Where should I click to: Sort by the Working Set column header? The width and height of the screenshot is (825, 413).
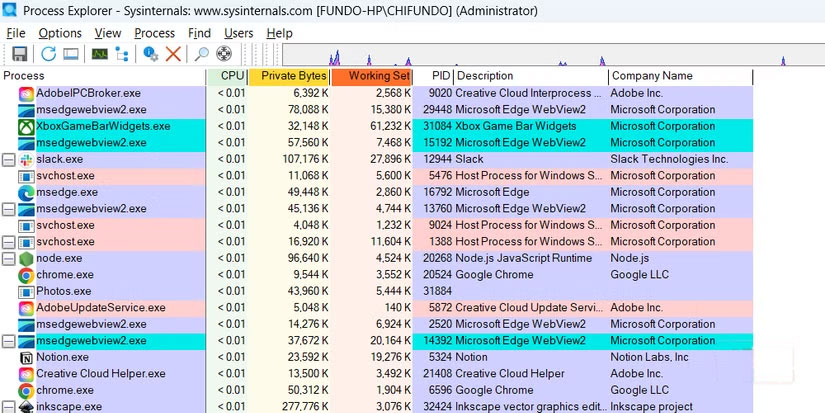coord(371,76)
